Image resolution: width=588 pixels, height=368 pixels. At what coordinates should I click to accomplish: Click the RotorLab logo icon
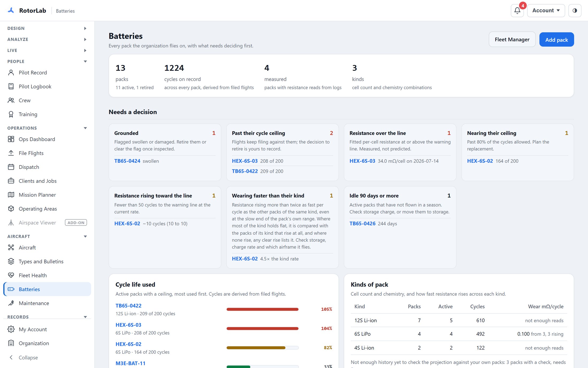pyautogui.click(x=11, y=11)
